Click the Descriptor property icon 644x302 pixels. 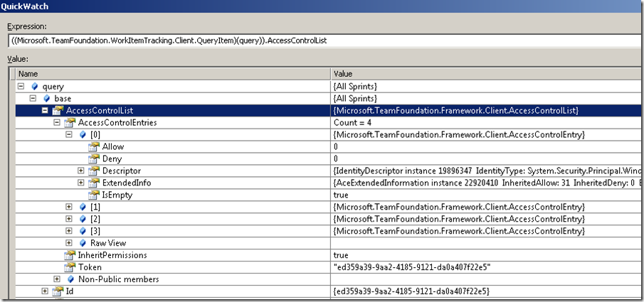(x=94, y=171)
